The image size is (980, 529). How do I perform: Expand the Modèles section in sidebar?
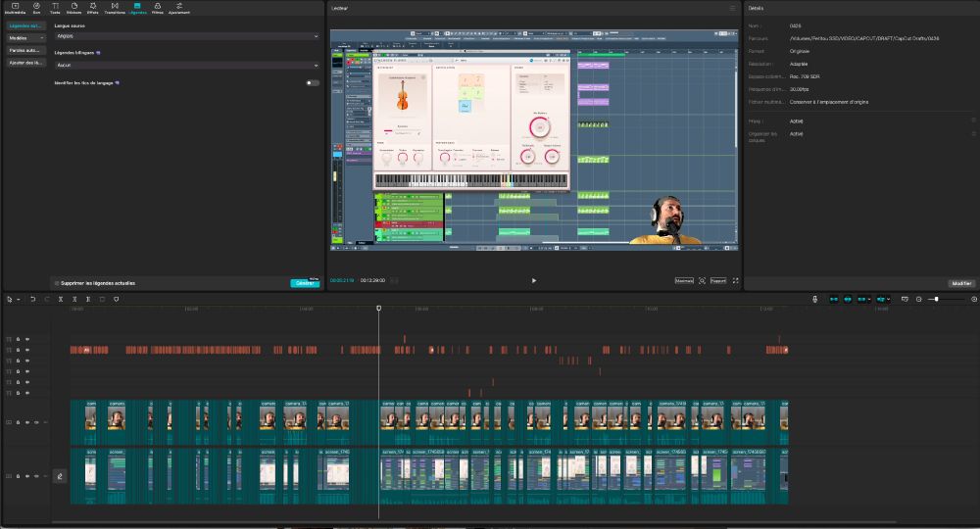pyautogui.click(x=26, y=37)
